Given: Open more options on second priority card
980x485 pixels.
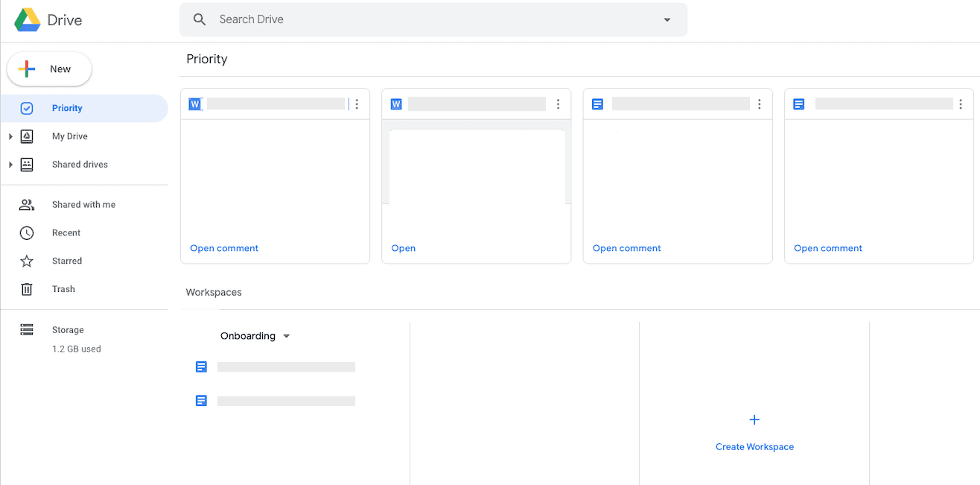Looking at the screenshot, I should click(558, 104).
